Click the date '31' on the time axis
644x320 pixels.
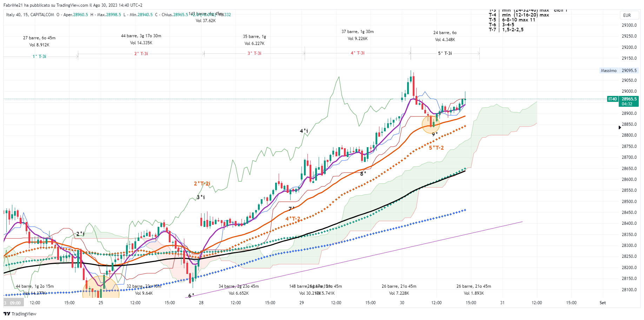(502, 303)
